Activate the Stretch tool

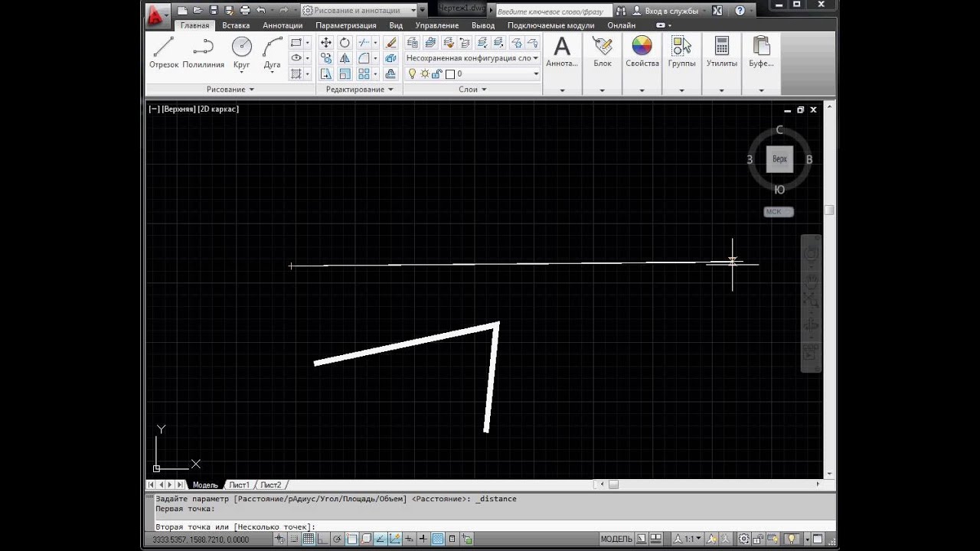point(326,73)
